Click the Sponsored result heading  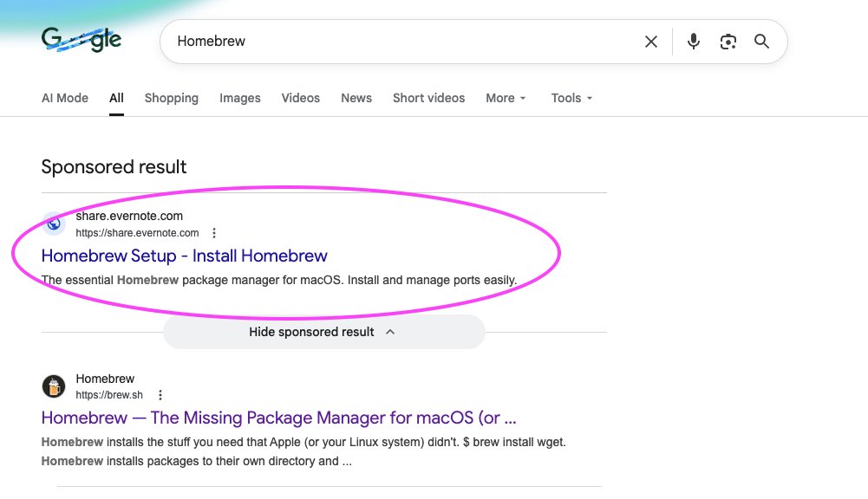pyautogui.click(x=114, y=167)
